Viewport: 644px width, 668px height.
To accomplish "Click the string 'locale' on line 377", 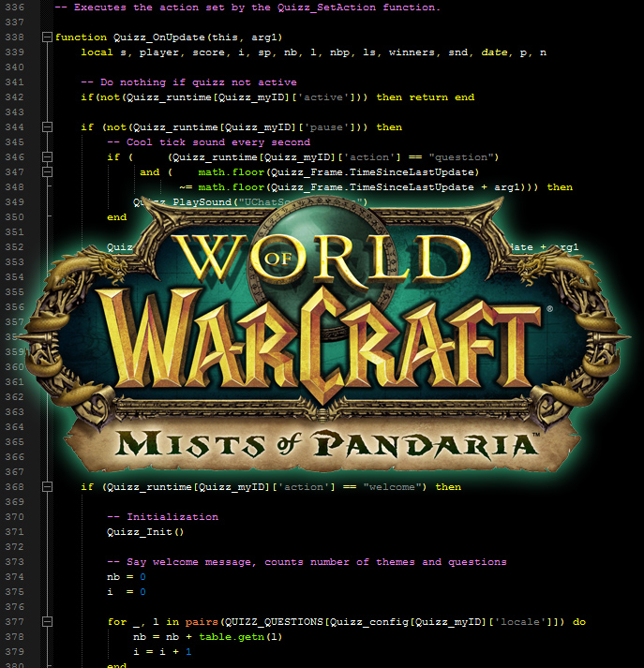I will point(519,622).
